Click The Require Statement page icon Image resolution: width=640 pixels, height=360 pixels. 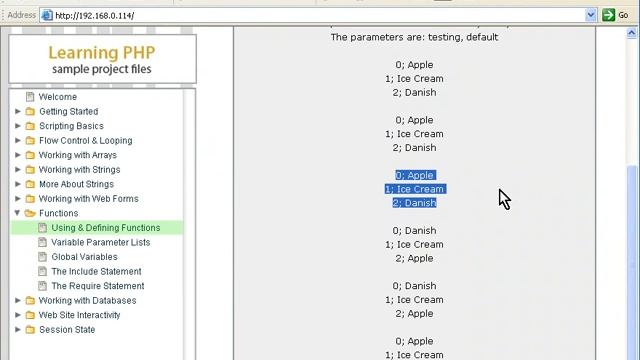42,286
